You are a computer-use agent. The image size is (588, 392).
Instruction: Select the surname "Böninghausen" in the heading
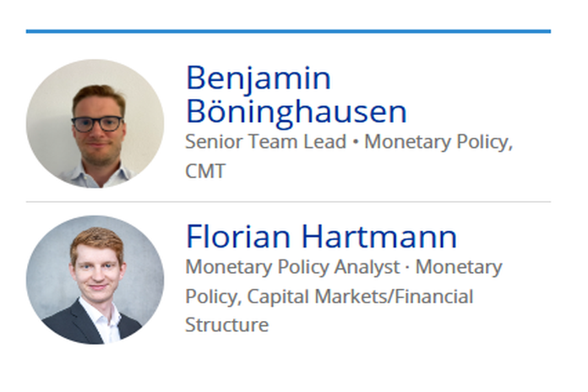tap(296, 112)
